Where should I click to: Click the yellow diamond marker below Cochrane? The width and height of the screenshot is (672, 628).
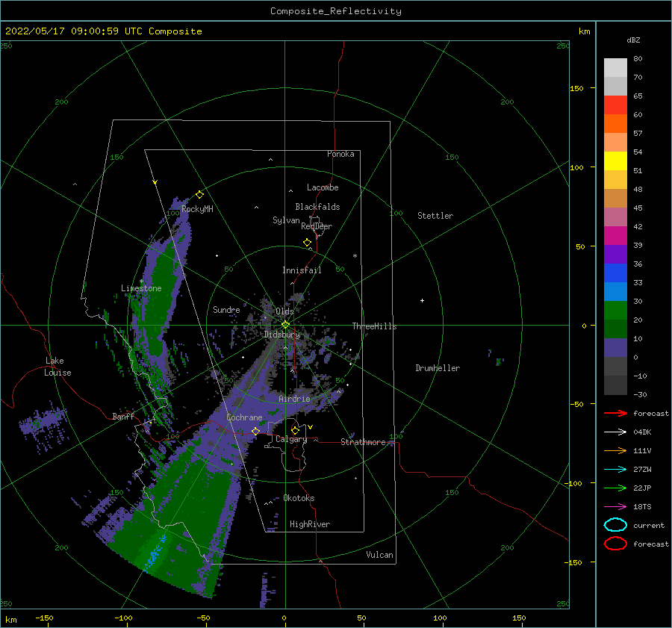pos(256,431)
